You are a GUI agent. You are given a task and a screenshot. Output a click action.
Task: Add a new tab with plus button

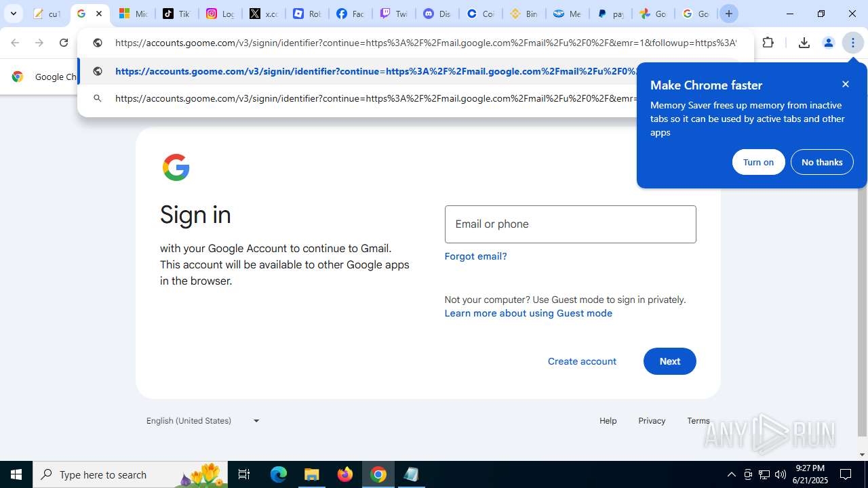coord(729,14)
